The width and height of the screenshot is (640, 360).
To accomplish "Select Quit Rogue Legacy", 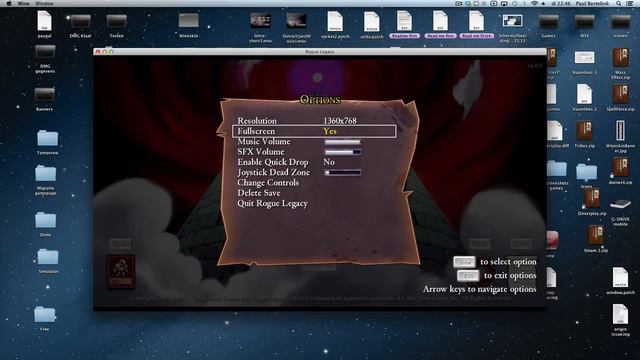I will coord(273,203).
